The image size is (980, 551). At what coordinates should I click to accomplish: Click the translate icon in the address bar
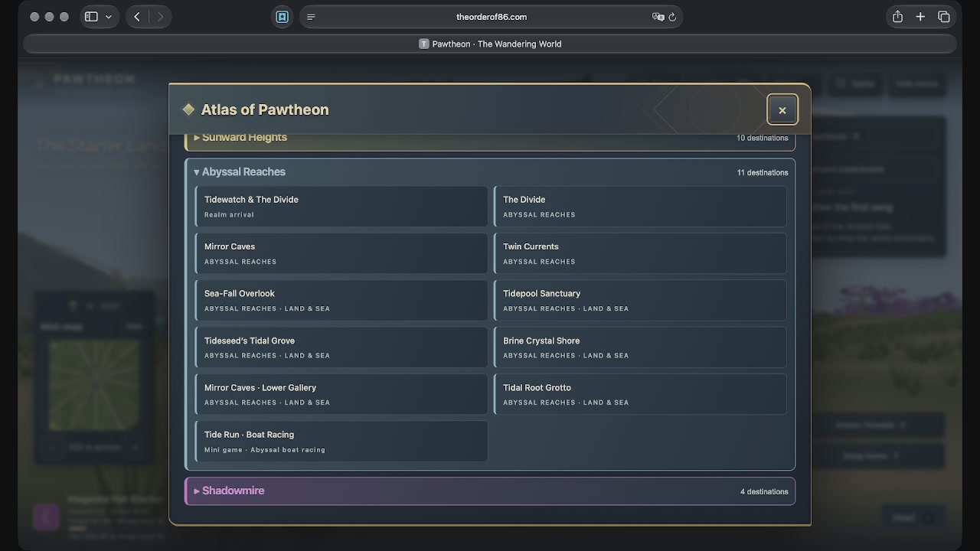(658, 17)
